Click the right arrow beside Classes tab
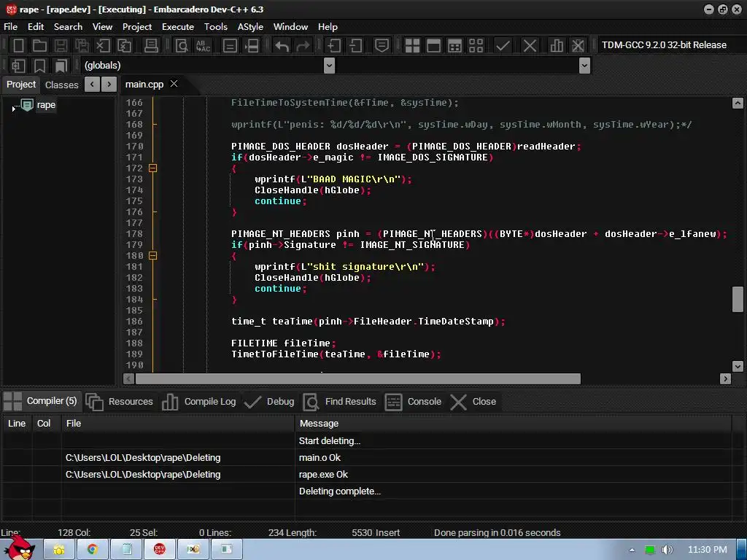 (109, 85)
